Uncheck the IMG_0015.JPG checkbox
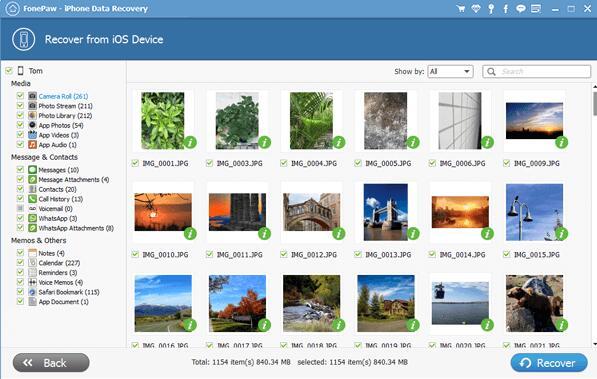The width and height of the screenshot is (597, 379). point(506,254)
